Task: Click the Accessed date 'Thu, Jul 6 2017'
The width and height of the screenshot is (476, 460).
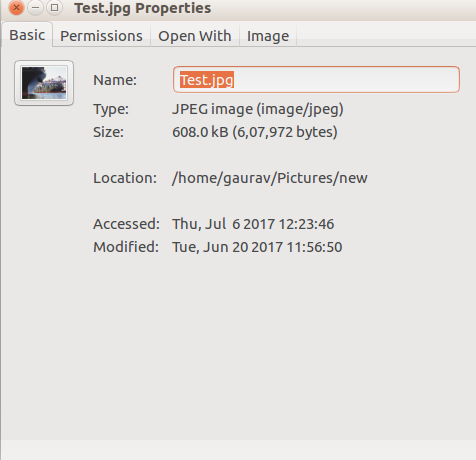Action: tap(224, 224)
